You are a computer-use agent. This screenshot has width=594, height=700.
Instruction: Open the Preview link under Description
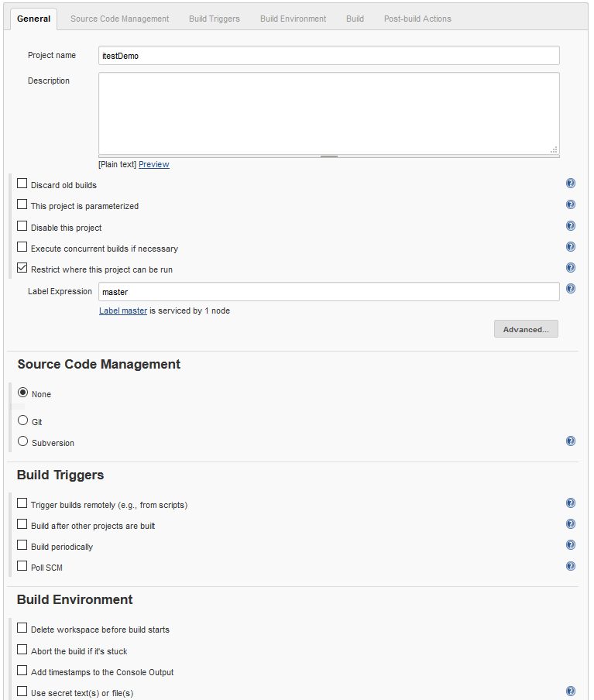[x=153, y=164]
